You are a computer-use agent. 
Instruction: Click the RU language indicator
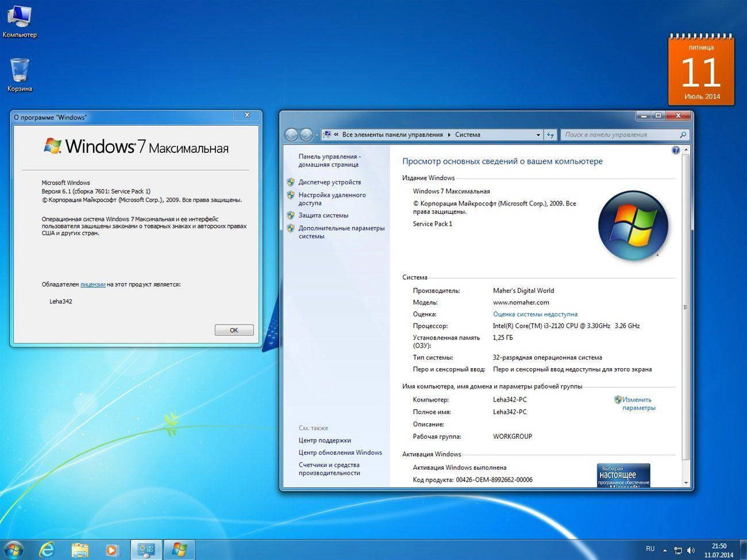[x=650, y=549]
